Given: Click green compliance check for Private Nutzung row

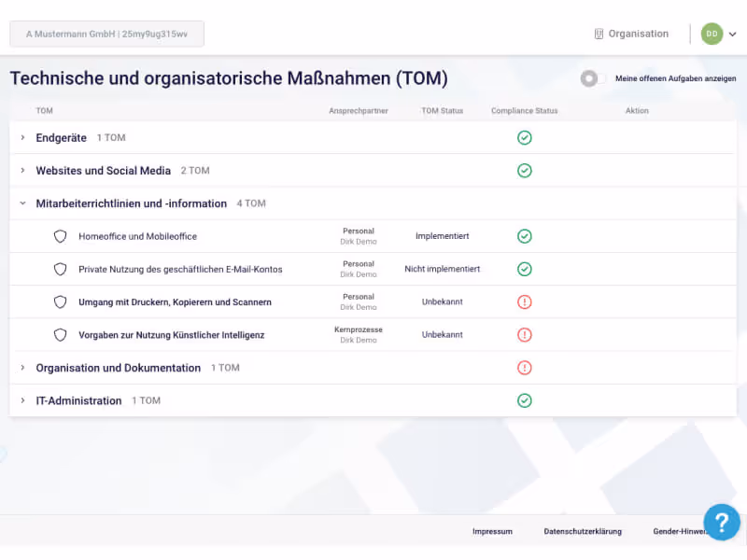Looking at the screenshot, I should point(525,269).
